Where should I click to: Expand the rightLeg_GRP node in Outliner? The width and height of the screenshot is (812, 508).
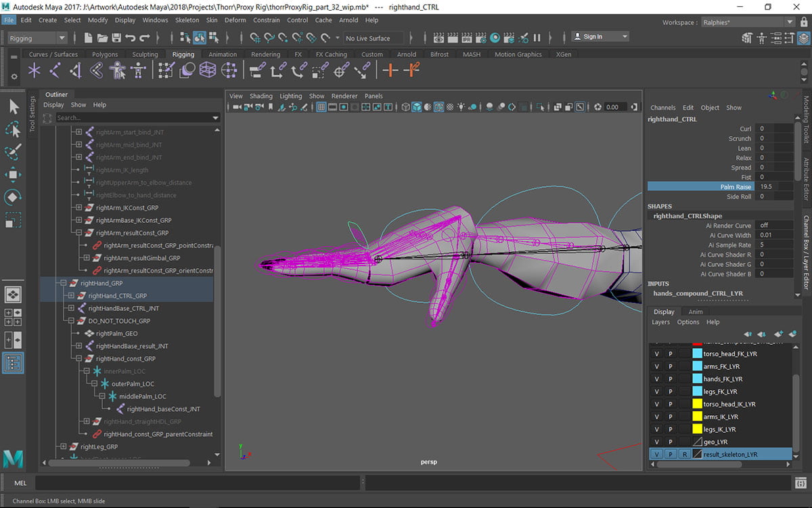tap(63, 446)
